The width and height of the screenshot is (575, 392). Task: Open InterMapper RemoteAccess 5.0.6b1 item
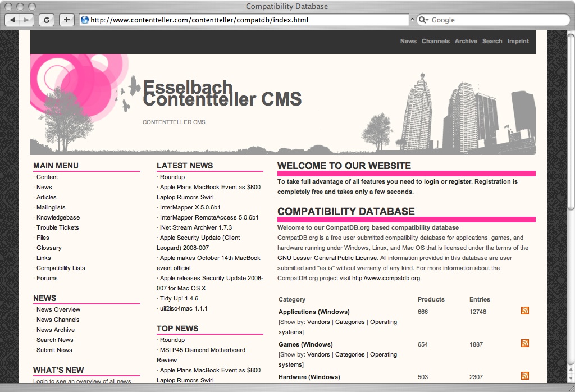coord(209,217)
